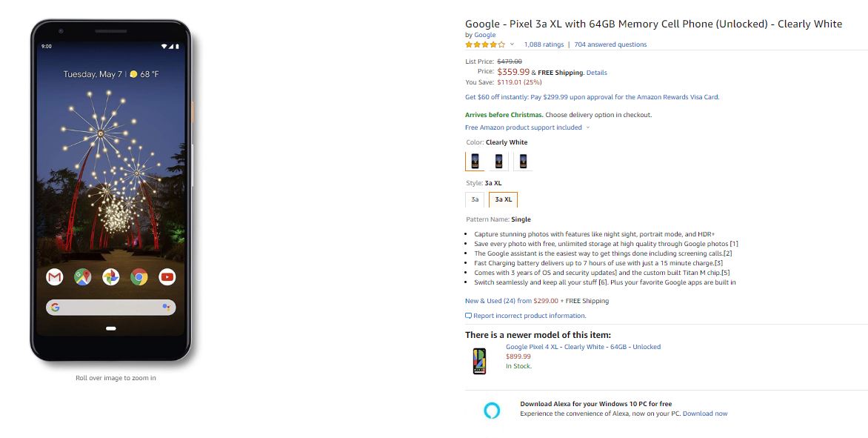This screenshot has height=438, width=868.
Task: Click the Chrome icon on the phone screen
Action: (139, 277)
